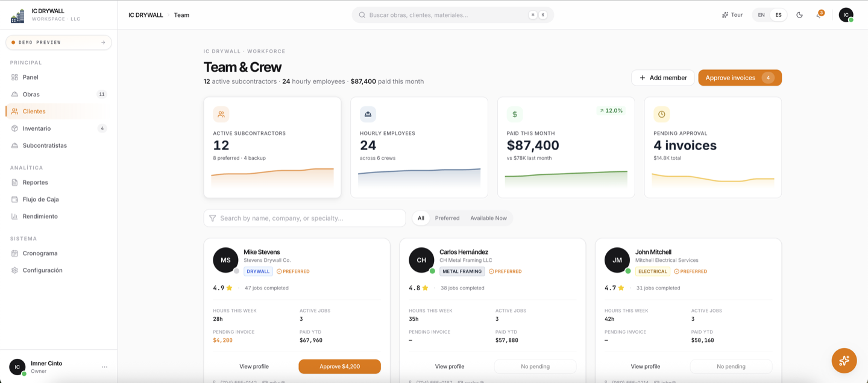This screenshot has height=383, width=868.
Task: Open notifications via the bell icon
Action: coord(819,15)
